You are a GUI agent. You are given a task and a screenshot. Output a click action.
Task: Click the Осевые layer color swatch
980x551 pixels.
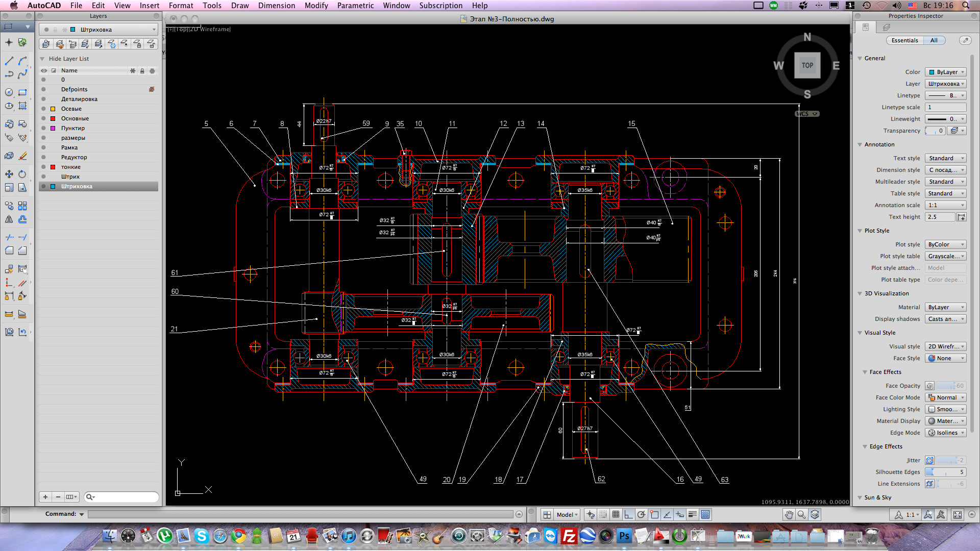pos(53,109)
